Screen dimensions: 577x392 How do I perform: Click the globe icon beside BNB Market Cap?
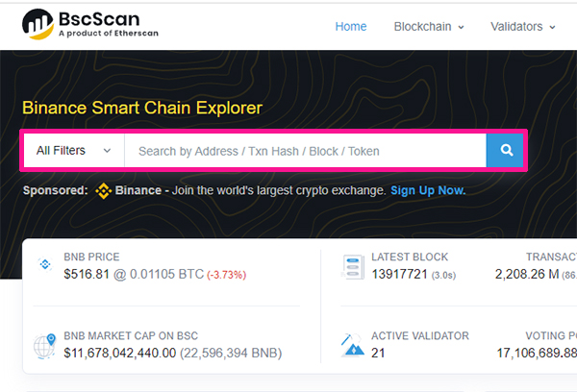point(44,346)
